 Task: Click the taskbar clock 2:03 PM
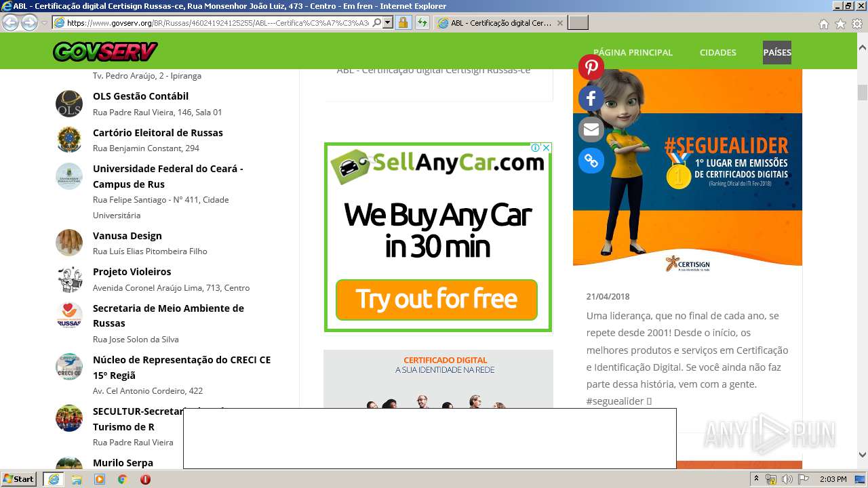pos(833,479)
